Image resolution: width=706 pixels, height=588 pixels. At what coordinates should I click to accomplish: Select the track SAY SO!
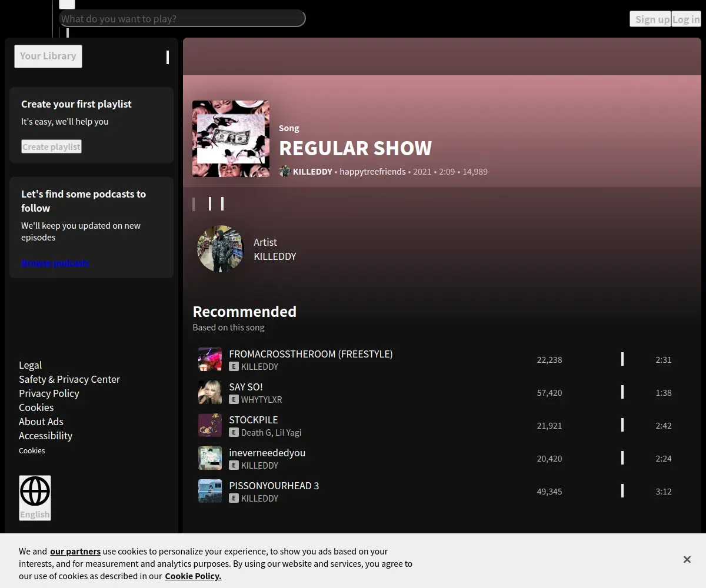point(246,387)
